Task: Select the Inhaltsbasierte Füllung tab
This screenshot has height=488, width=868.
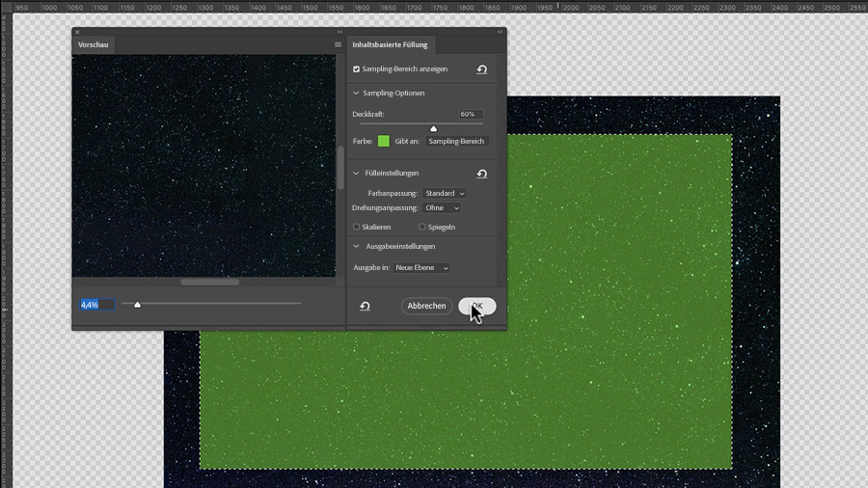Action: (x=391, y=44)
